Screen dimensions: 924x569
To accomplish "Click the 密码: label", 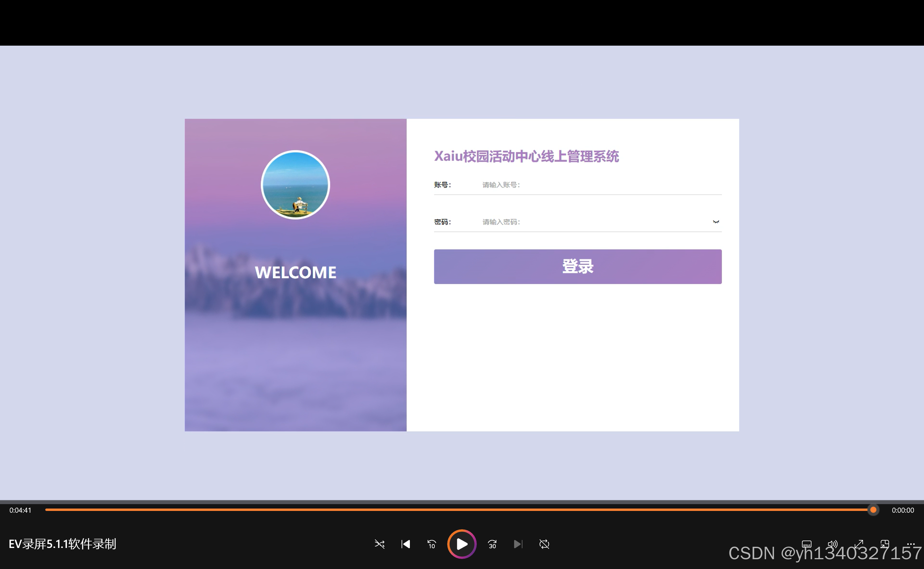I will 443,222.
